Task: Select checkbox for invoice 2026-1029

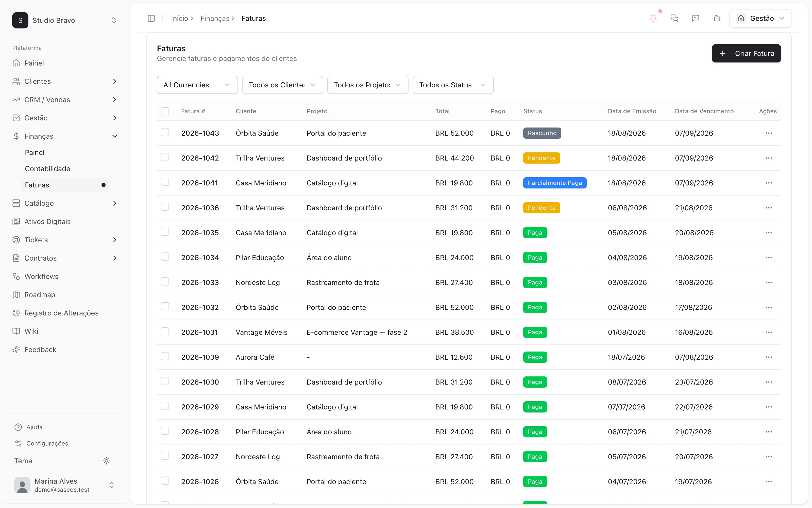Action: coord(165,406)
